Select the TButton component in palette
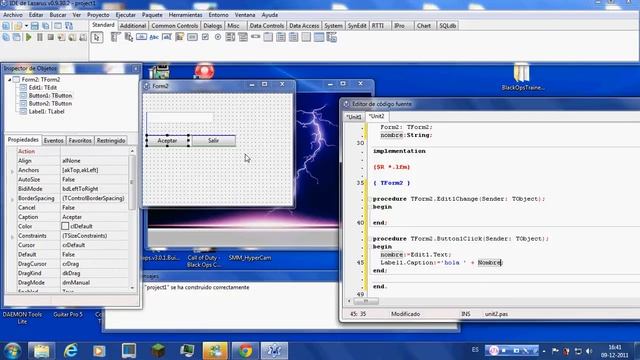 coord(141,37)
